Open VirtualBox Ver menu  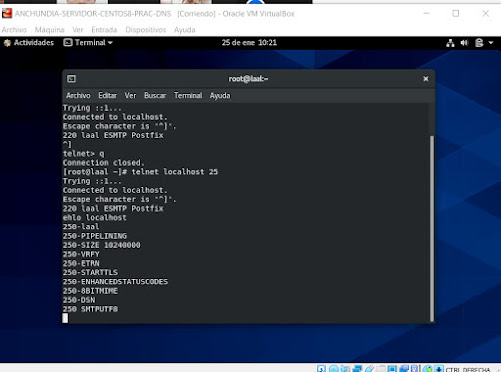[78, 30]
